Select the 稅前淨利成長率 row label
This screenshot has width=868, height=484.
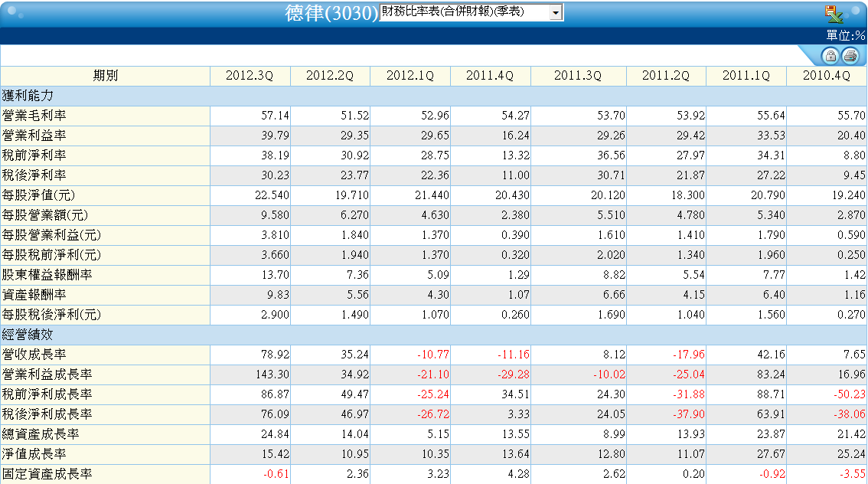coord(47,394)
